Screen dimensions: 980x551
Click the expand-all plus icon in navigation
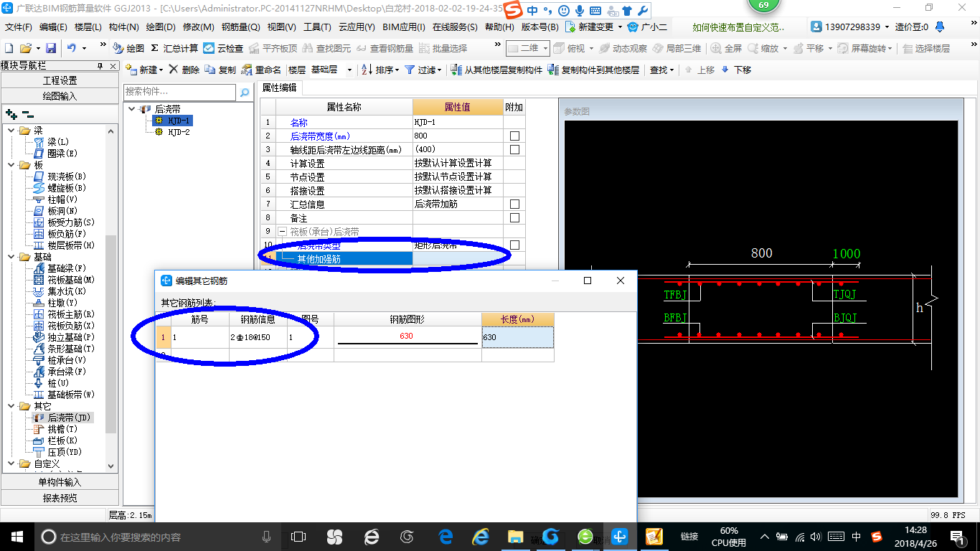(x=11, y=114)
